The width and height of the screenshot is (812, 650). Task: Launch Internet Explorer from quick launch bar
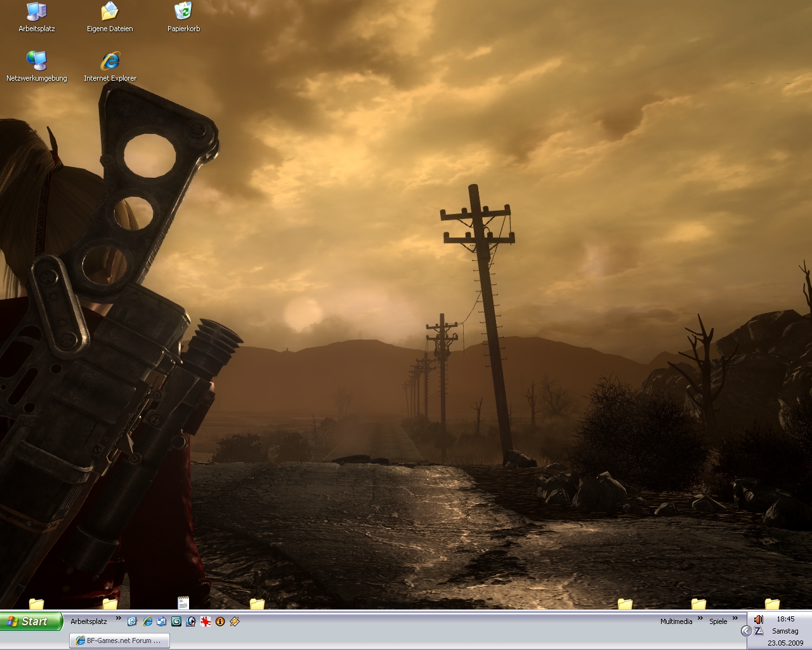(x=147, y=621)
